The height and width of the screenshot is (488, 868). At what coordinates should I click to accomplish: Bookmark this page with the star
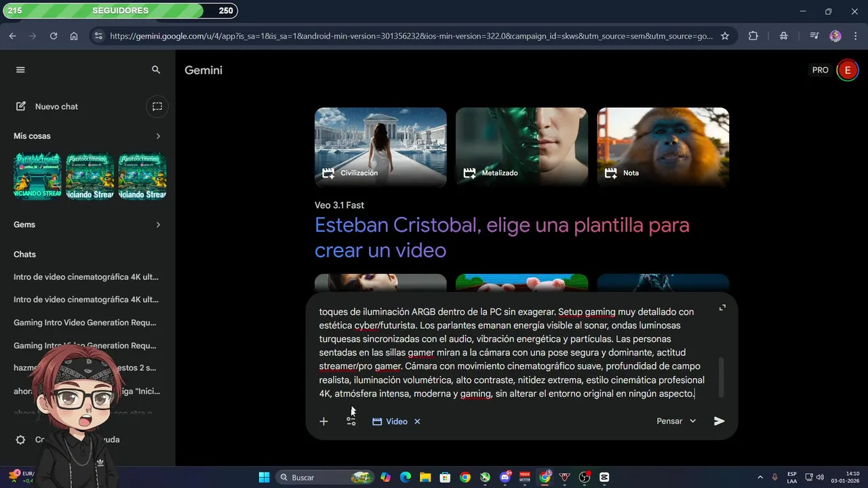(x=725, y=36)
